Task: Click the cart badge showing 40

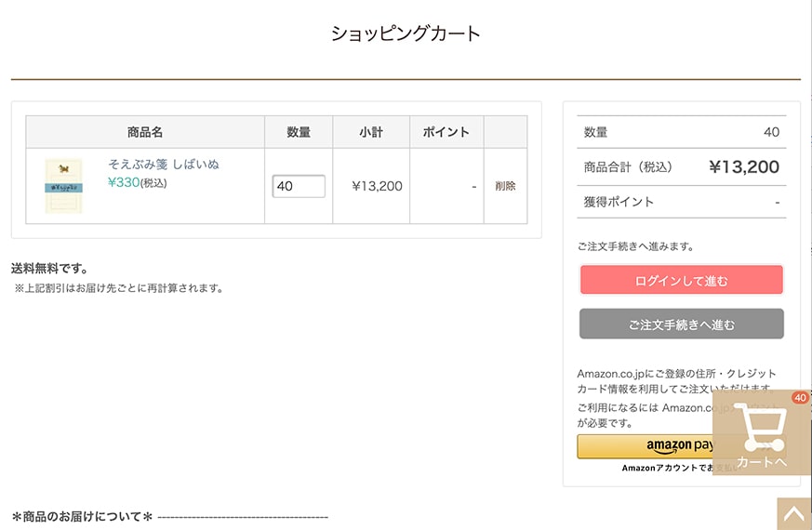Action: point(800,398)
